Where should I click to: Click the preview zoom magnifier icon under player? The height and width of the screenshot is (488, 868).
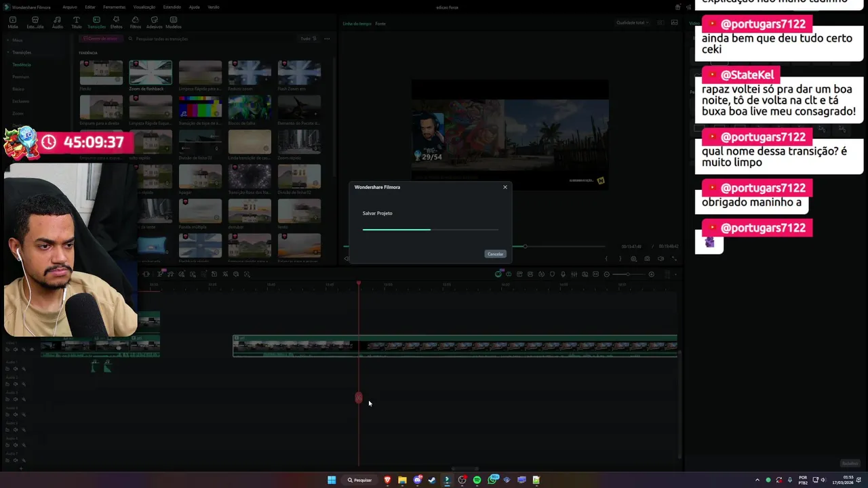[633, 259]
